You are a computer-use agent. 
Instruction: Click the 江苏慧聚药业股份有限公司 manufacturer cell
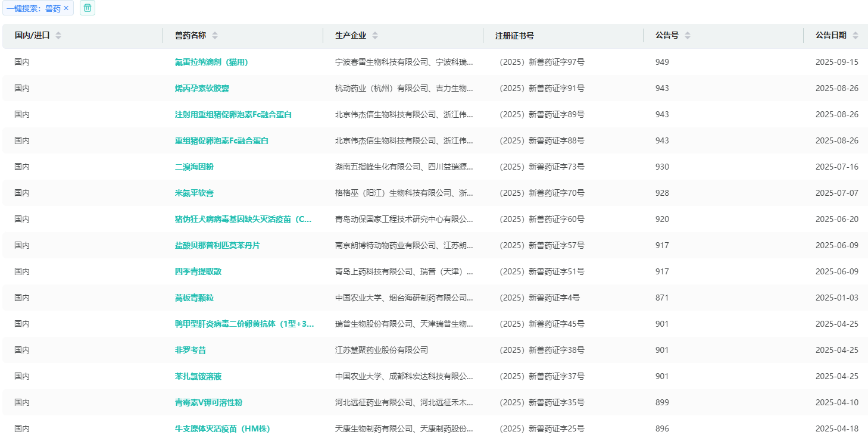(x=382, y=350)
